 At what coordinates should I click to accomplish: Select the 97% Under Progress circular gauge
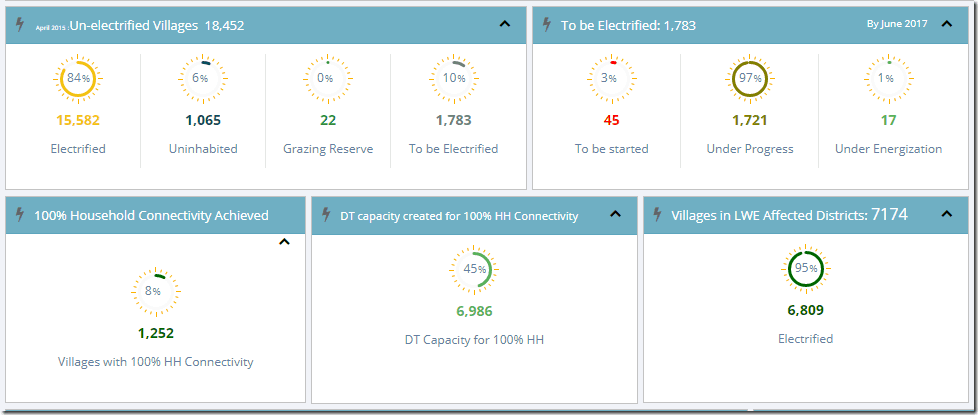click(750, 78)
